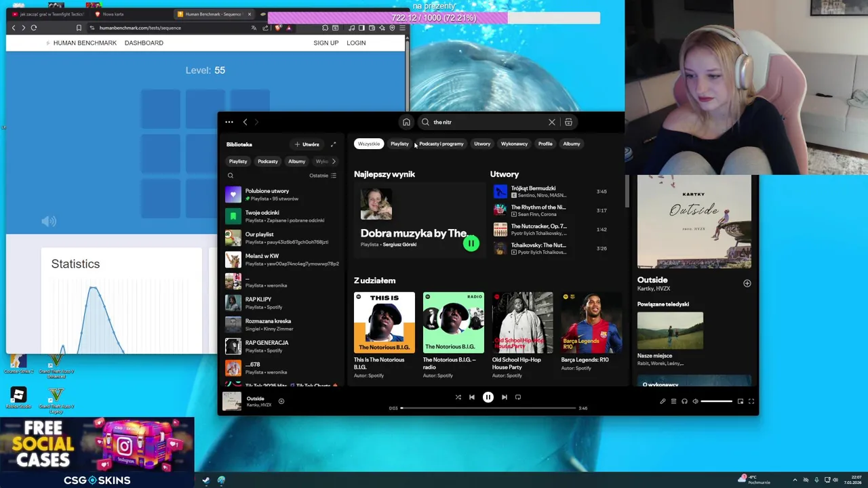Filter the library by Playlisty chip

tap(238, 161)
